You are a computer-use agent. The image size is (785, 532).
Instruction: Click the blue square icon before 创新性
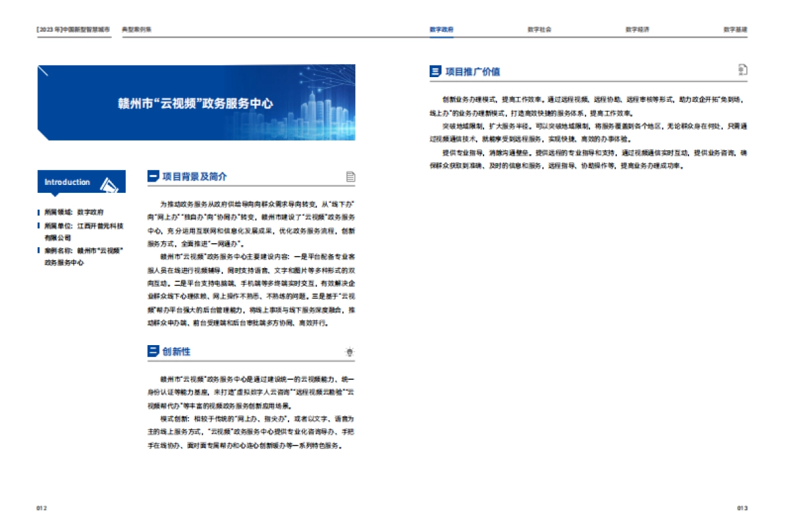tap(152, 350)
